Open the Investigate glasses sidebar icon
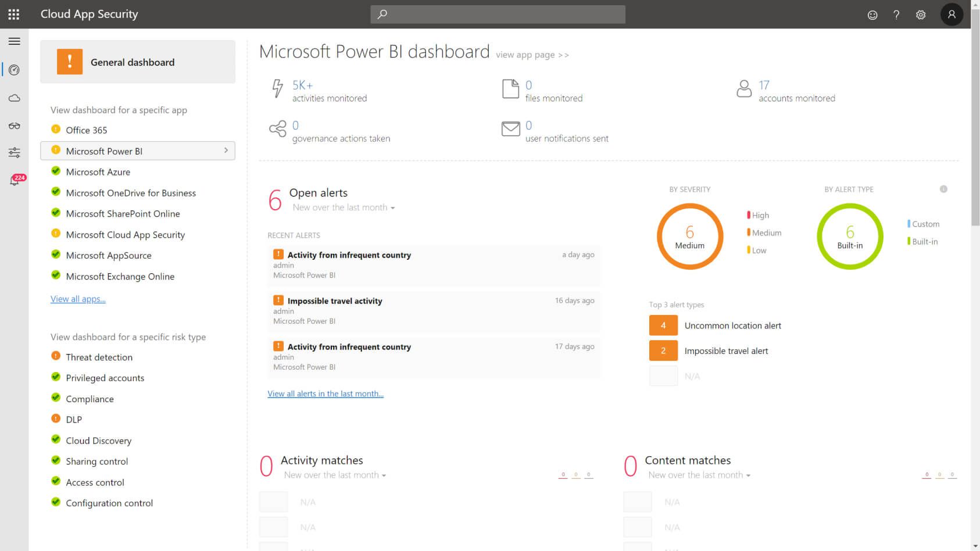 click(15, 126)
